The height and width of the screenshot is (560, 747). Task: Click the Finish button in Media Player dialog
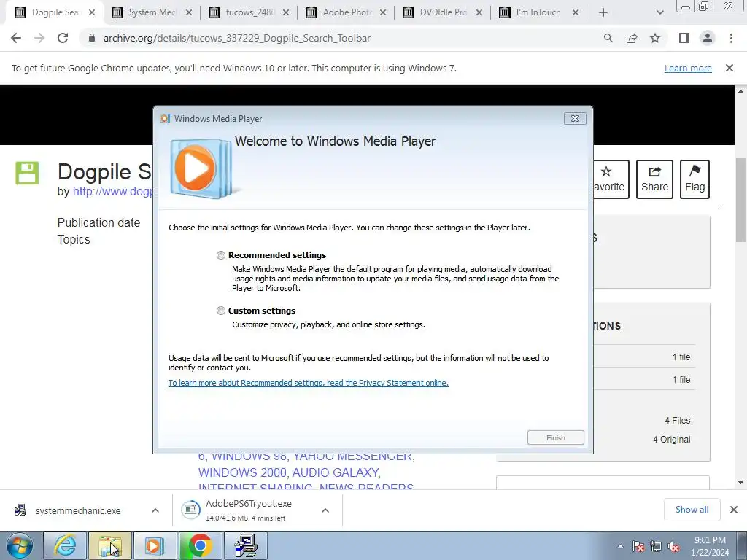[555, 437]
